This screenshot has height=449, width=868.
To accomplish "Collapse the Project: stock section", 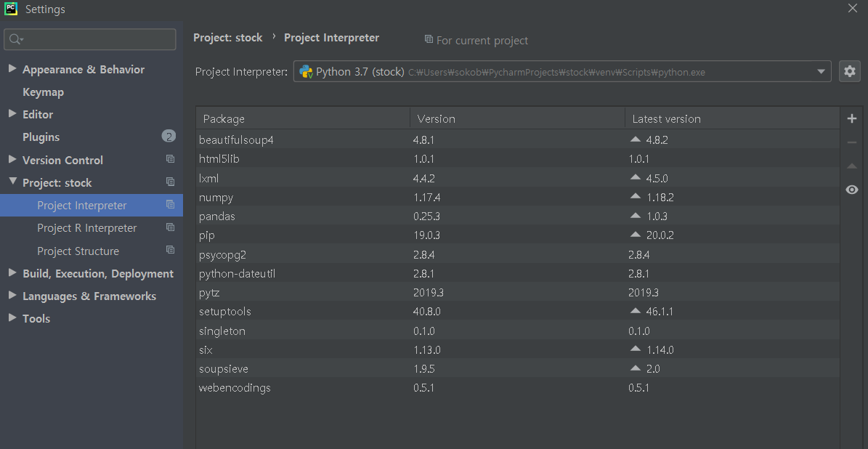I will click(12, 182).
